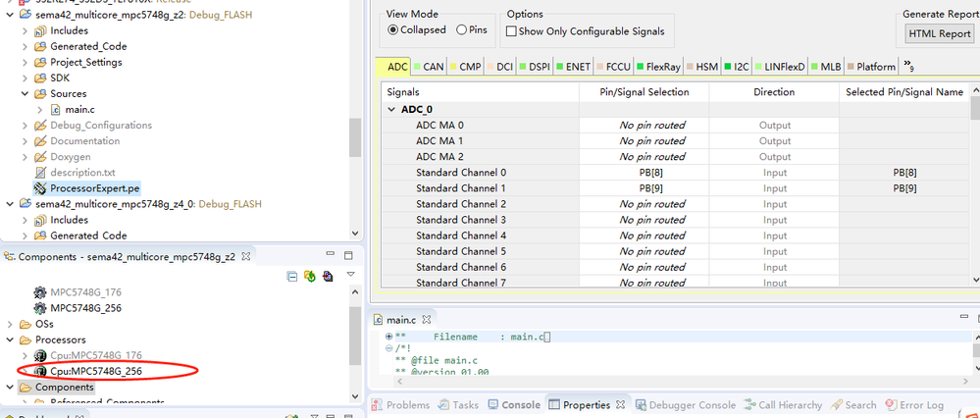Click the Cpu:MPC5748G_256 processor icon

pos(40,371)
